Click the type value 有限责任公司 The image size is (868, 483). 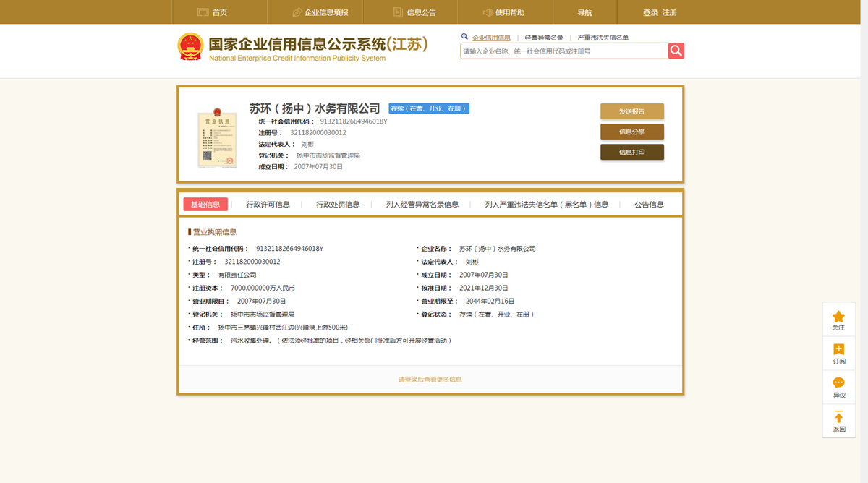click(237, 275)
